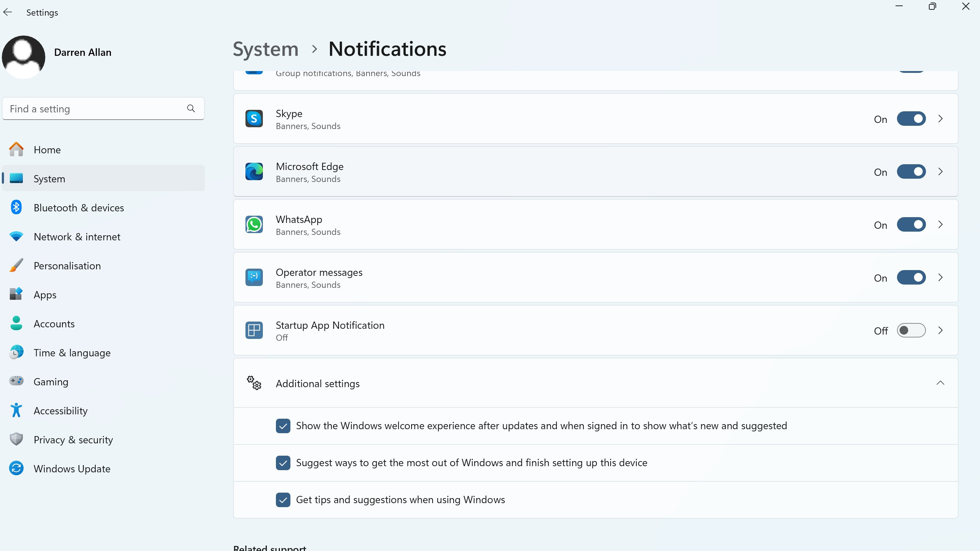Click the back arrow in title bar
Image resolution: width=980 pixels, height=551 pixels.
click(x=8, y=12)
